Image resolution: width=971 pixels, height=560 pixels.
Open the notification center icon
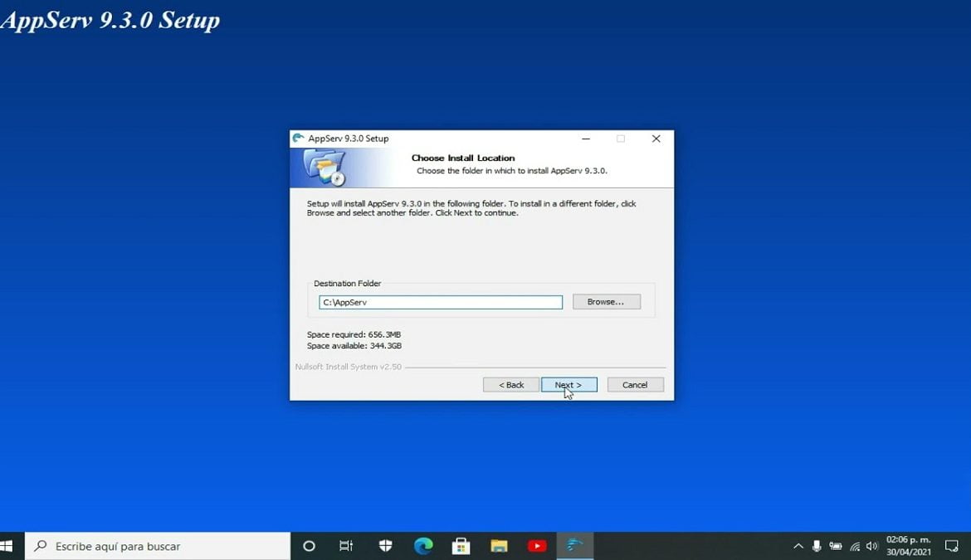pos(952,546)
